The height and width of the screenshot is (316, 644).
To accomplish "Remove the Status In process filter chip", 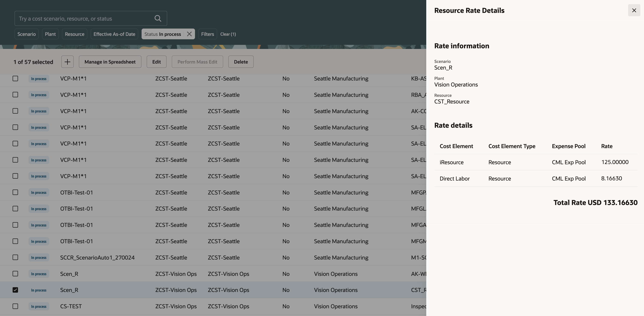I will click(x=189, y=34).
